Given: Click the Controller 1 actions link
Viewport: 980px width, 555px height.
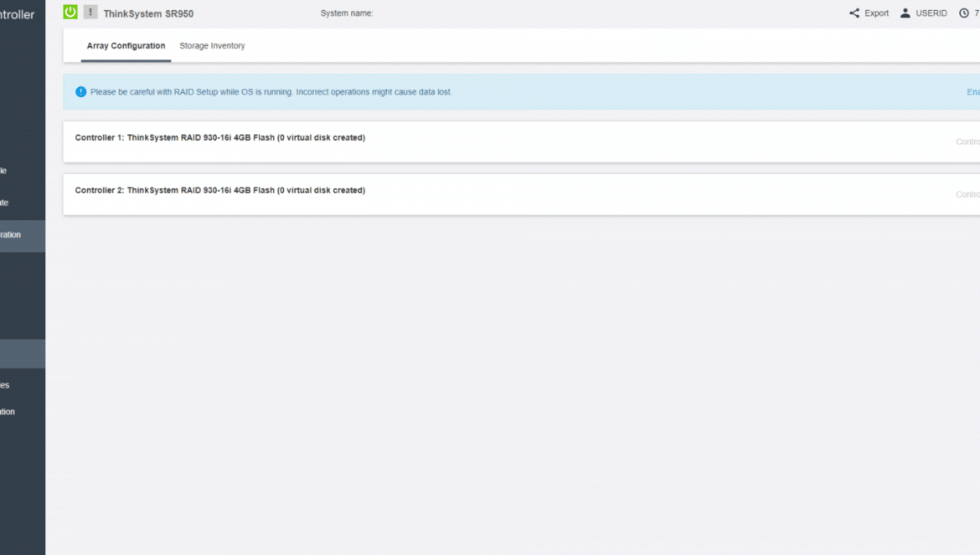Looking at the screenshot, I should click(x=967, y=141).
